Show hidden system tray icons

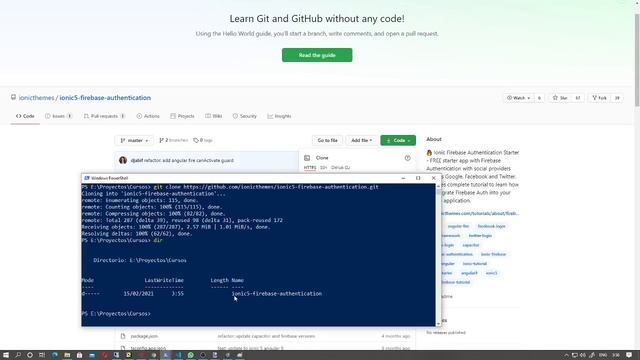pos(566,355)
